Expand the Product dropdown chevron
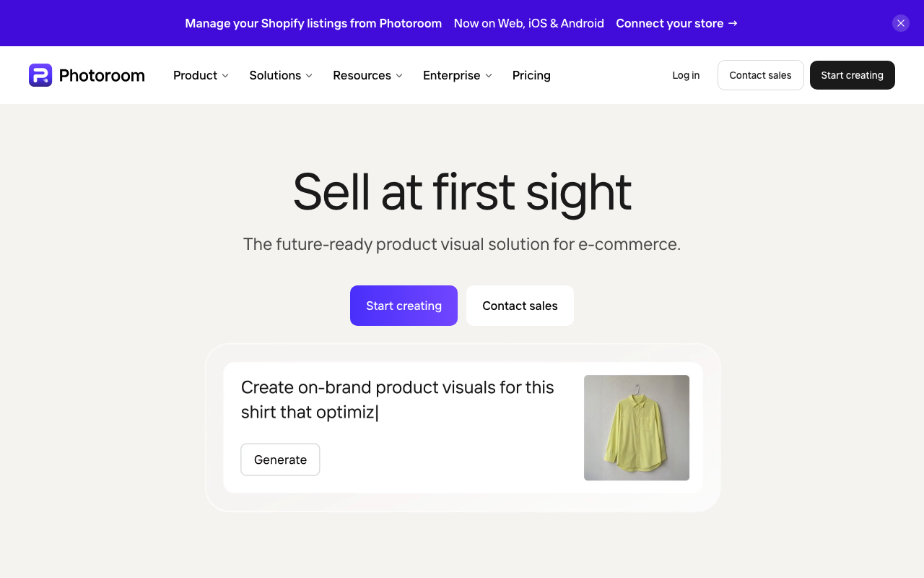This screenshot has height=578, width=924. point(225,76)
